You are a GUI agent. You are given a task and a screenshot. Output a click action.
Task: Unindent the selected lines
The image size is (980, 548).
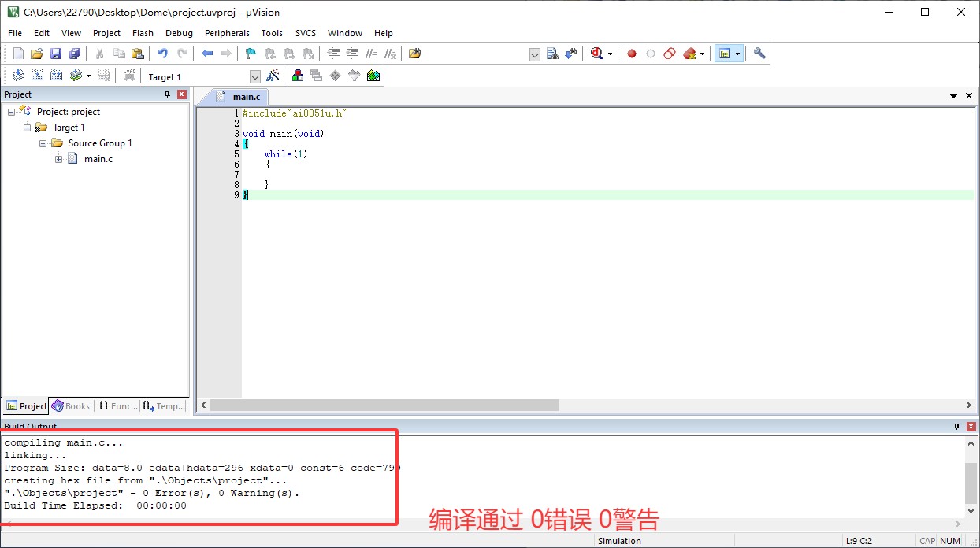[352, 54]
